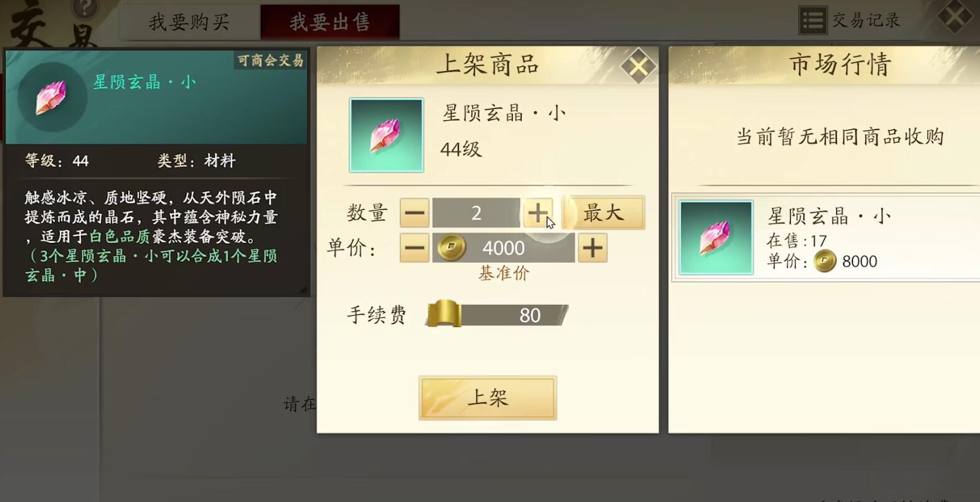Click the 4000 单价 value field
This screenshot has height=502, width=980.
point(503,248)
